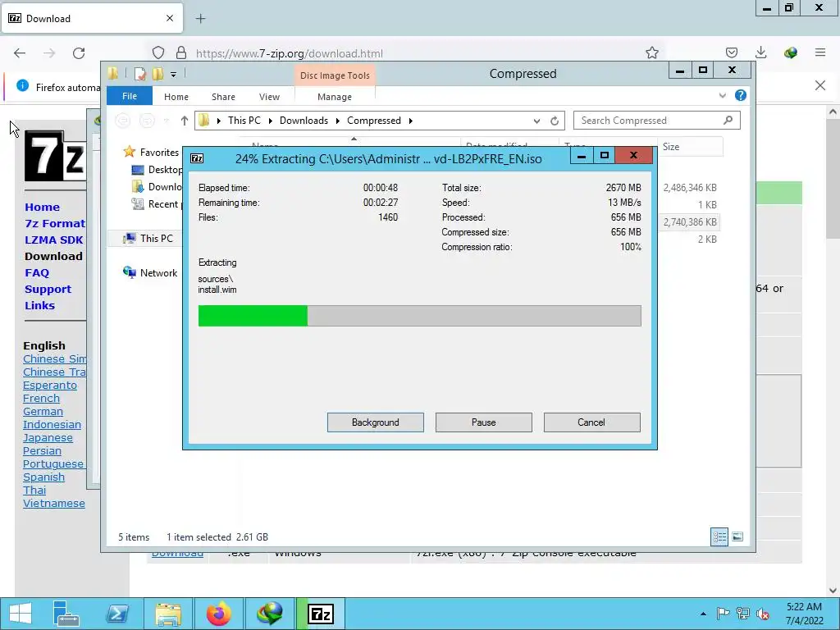Image resolution: width=840 pixels, height=630 pixels.
Task: Click New Folder icon in Explorer quick access toolbar
Action: click(157, 74)
